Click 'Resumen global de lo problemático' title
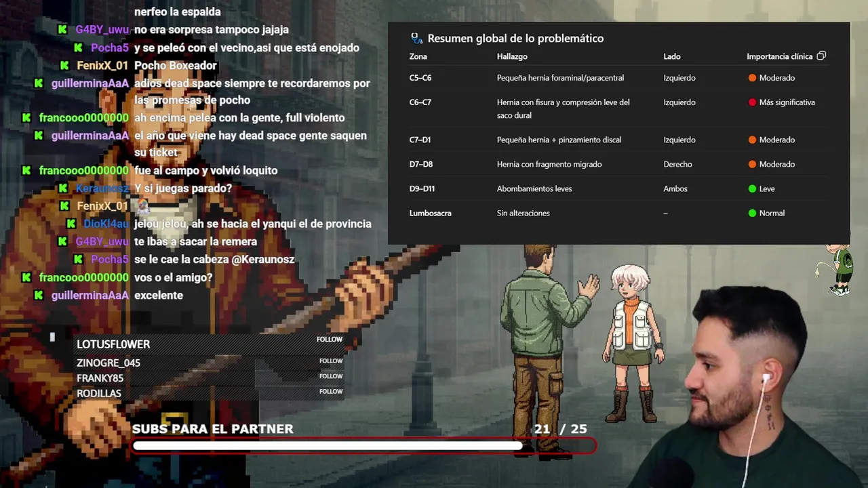Viewport: 868px width, 488px height. click(515, 39)
